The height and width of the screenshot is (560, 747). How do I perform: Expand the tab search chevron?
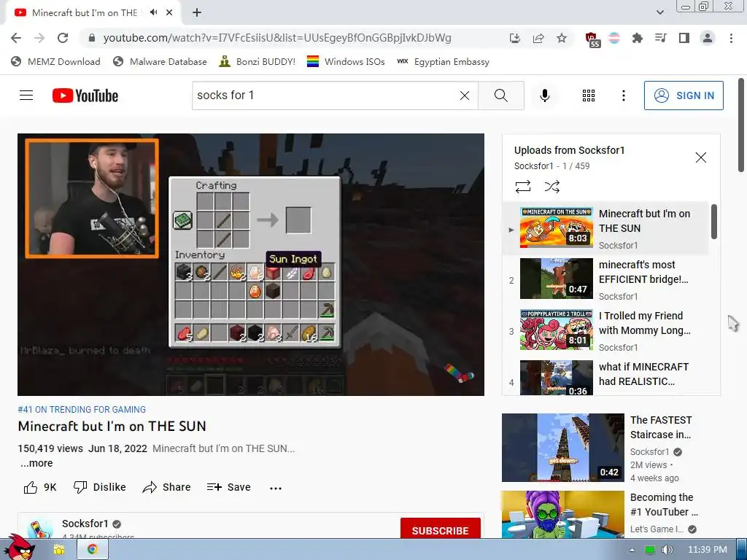[x=659, y=12]
